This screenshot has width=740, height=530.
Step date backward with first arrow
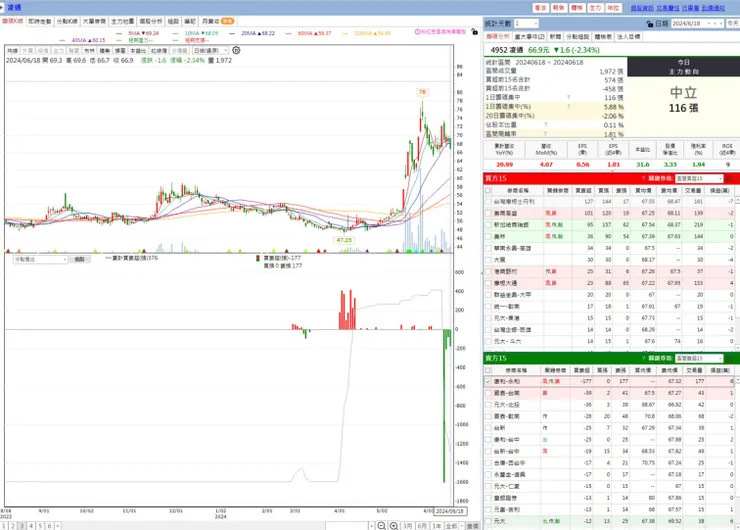[x=707, y=23]
